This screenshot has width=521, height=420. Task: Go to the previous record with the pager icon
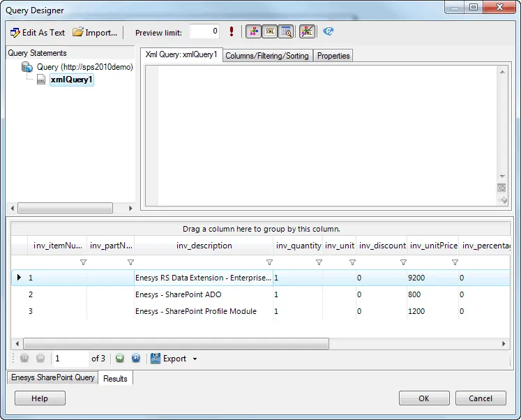click(40, 358)
